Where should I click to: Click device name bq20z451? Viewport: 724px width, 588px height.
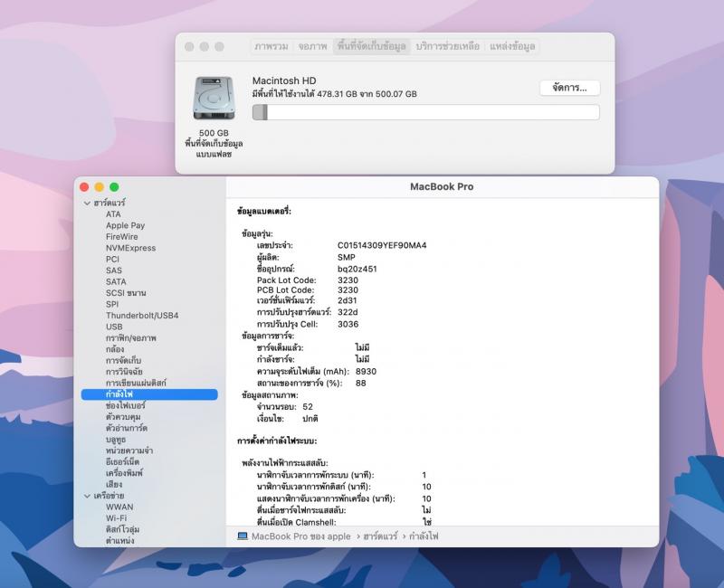(x=357, y=269)
